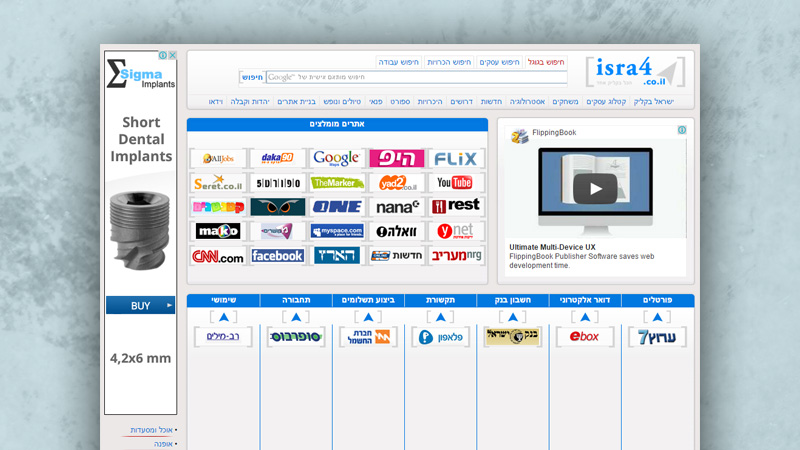Open the ערוץ 7 portal logo
800x450 pixels.
tap(657, 337)
